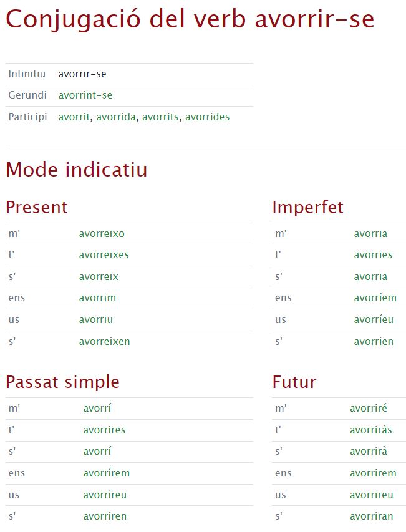This screenshot has height=532, width=406.
Task: Open the Present form avorreixes
Action: coord(104,254)
